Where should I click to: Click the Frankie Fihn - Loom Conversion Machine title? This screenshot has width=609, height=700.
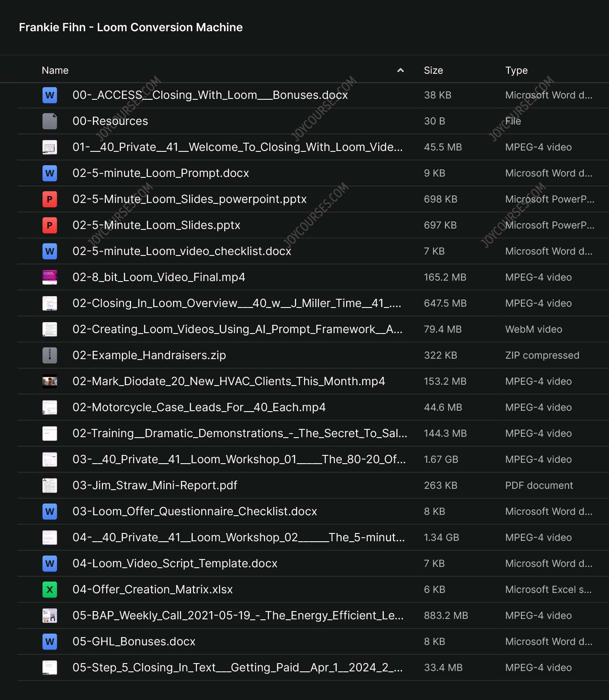131,27
